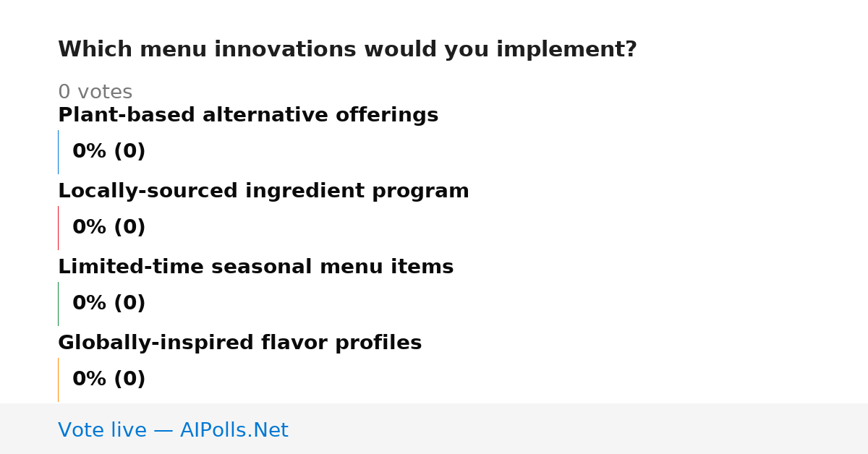Select the '0 votes' total count text
868x454 pixels.
(95, 93)
